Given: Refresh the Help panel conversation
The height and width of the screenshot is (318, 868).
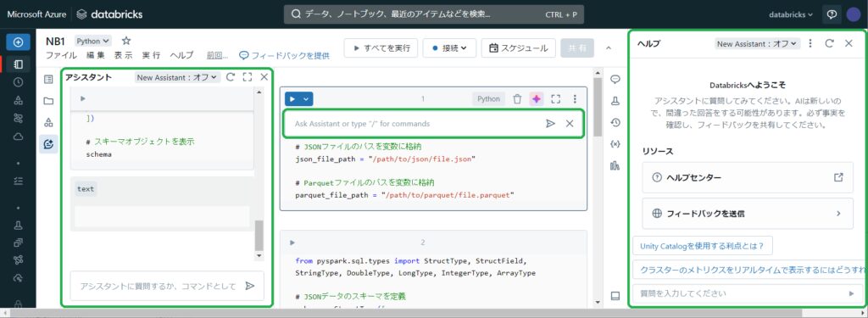Looking at the screenshot, I should 829,43.
